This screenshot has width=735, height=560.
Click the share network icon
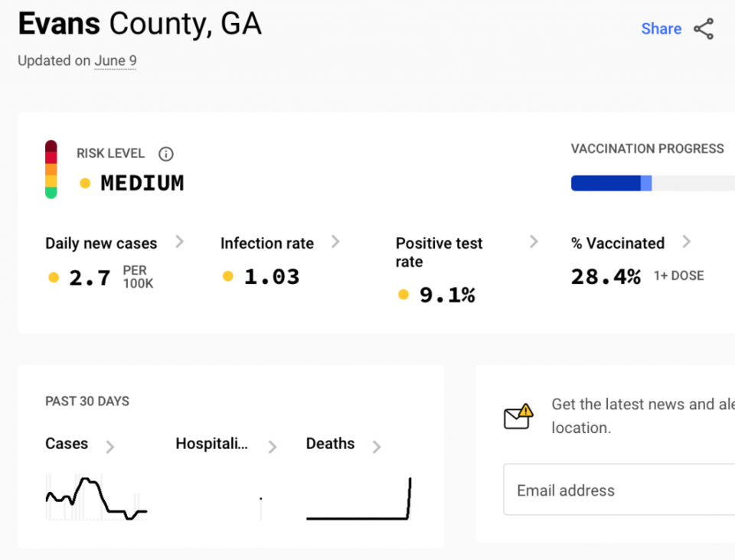pyautogui.click(x=704, y=29)
